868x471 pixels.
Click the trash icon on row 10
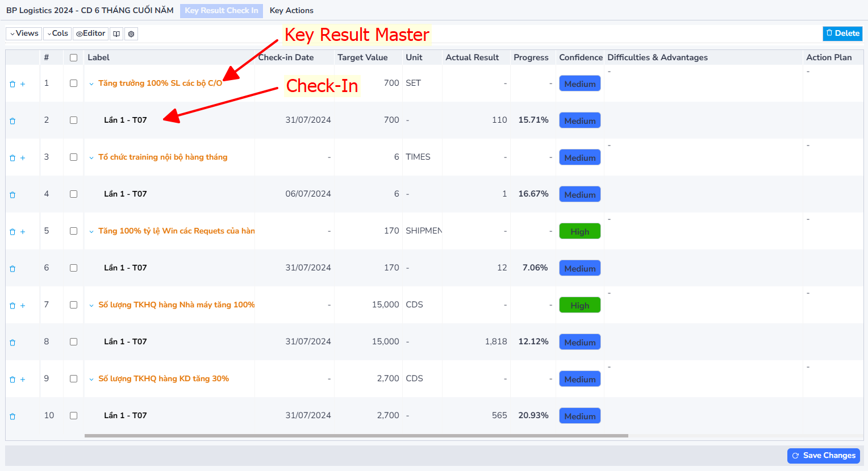12,416
